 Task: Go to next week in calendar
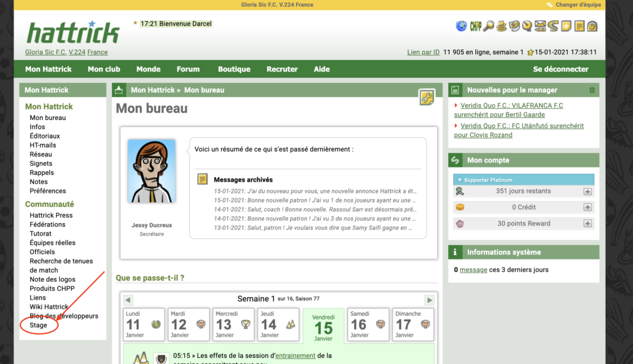coord(429,300)
